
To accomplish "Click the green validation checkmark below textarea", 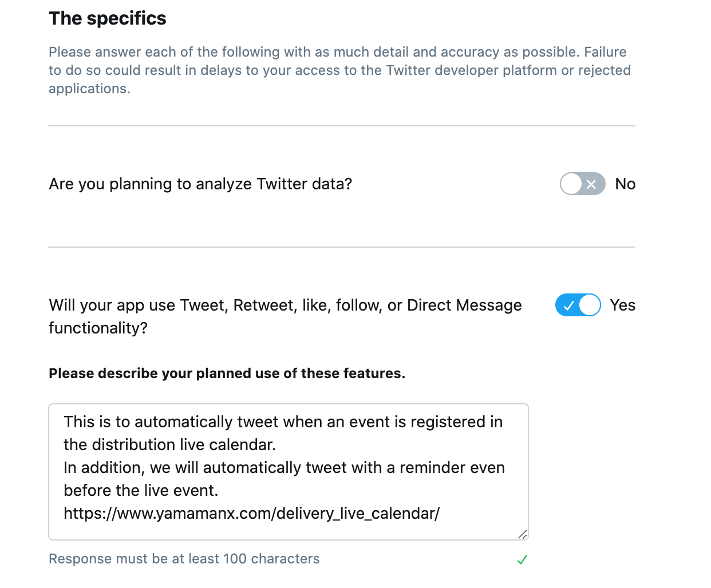I will 522,559.
